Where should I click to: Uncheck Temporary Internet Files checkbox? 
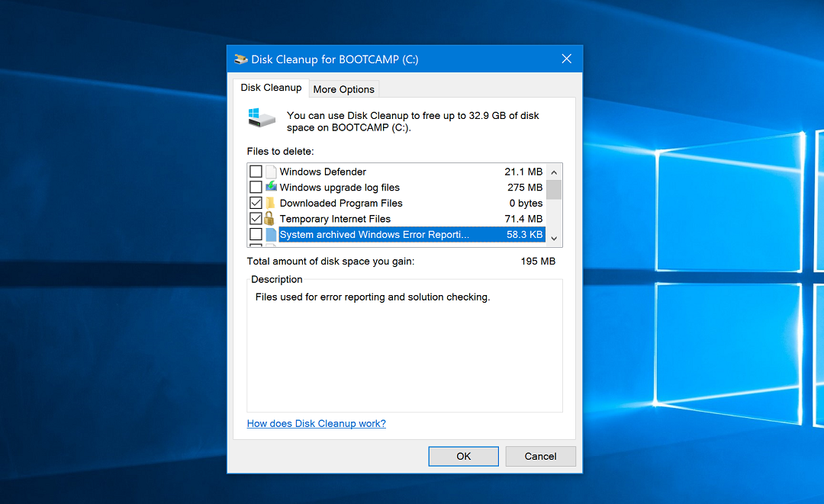tap(256, 219)
